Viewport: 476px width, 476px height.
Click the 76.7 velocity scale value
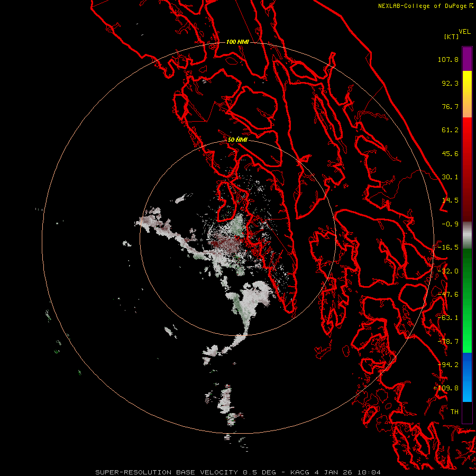pos(450,106)
